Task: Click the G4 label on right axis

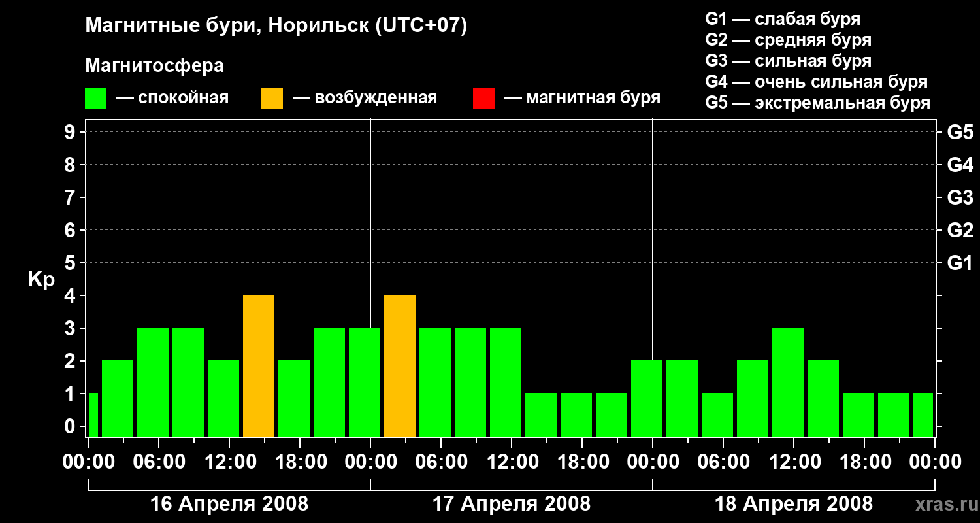Action: (960, 165)
